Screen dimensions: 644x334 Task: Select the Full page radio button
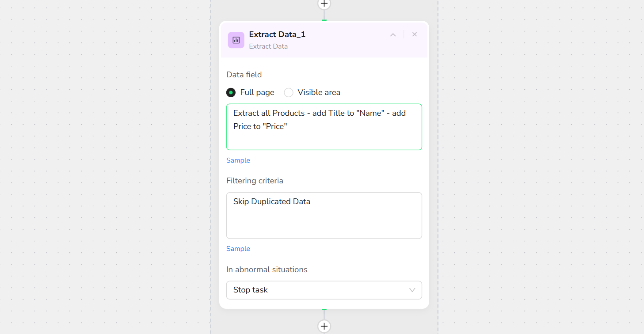pos(231,92)
